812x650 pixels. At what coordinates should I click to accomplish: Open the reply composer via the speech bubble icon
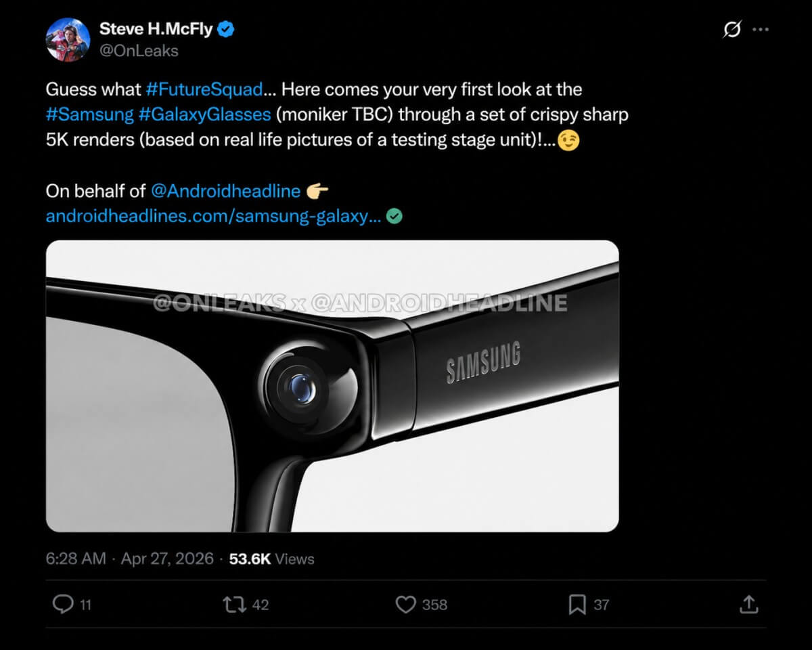tap(63, 605)
